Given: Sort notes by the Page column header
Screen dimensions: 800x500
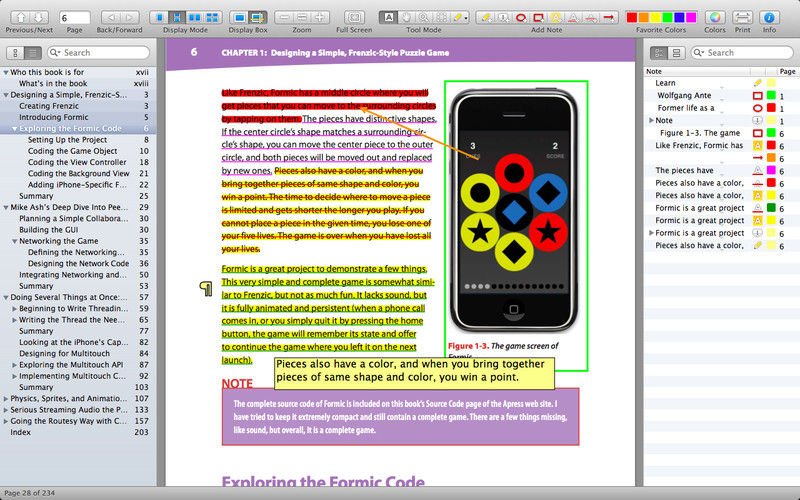Looking at the screenshot, I should (x=788, y=71).
